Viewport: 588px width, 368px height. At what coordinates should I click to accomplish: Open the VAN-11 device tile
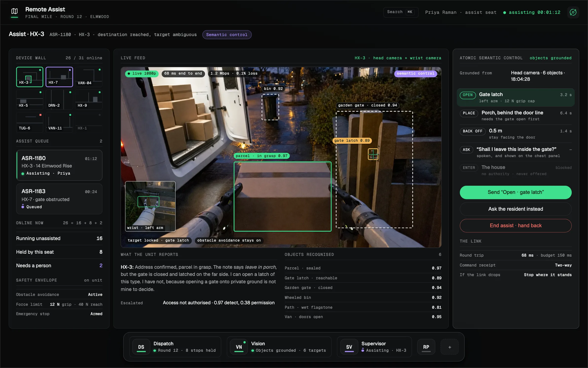[x=59, y=122]
